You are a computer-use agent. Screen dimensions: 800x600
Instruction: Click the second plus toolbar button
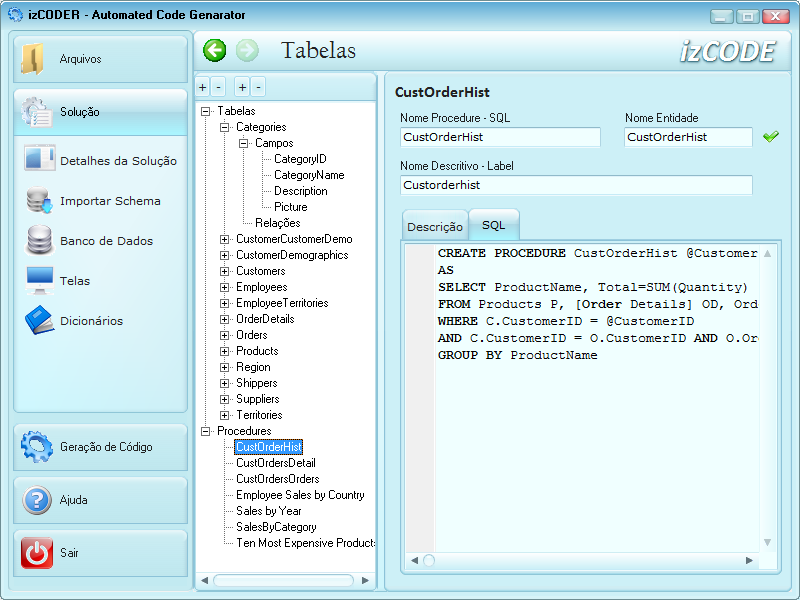[242, 87]
